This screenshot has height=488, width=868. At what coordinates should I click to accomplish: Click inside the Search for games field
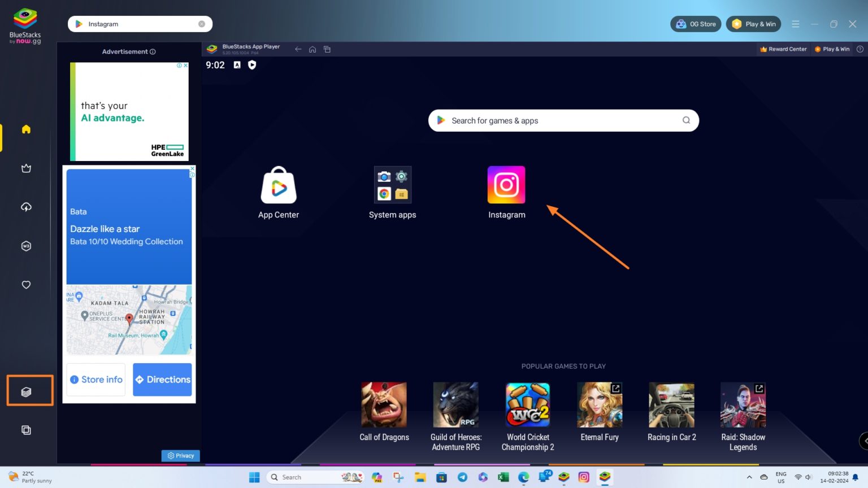pos(563,120)
